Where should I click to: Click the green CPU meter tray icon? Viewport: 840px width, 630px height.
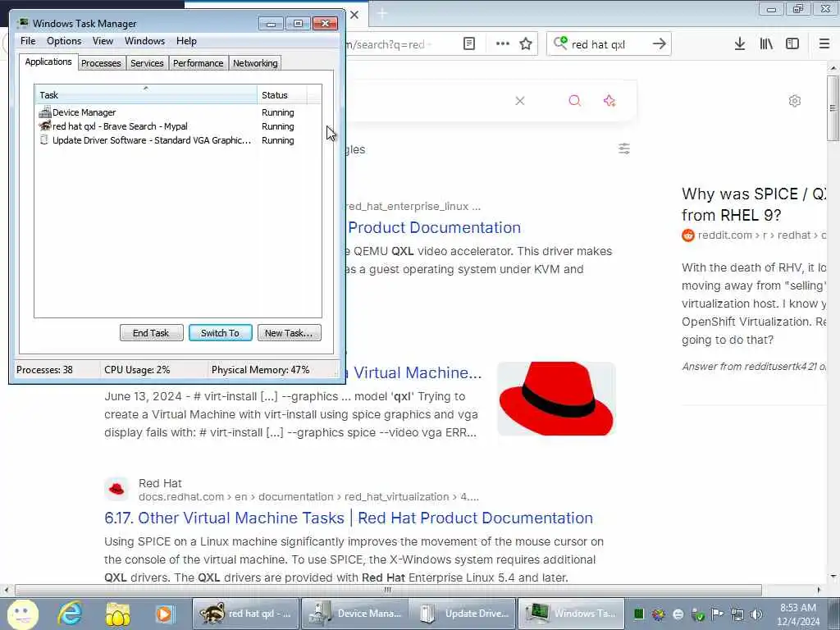click(x=638, y=614)
